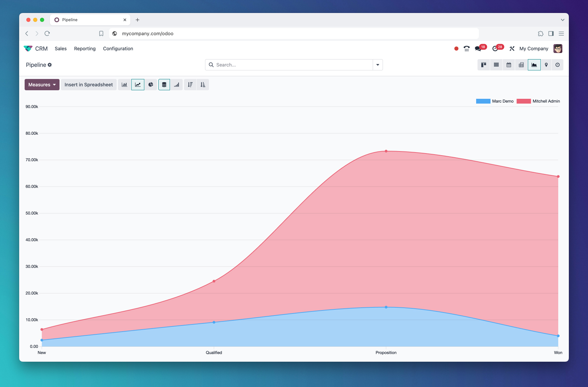Image resolution: width=588 pixels, height=387 pixels.
Task: Open the My Company switcher
Action: tap(534, 49)
